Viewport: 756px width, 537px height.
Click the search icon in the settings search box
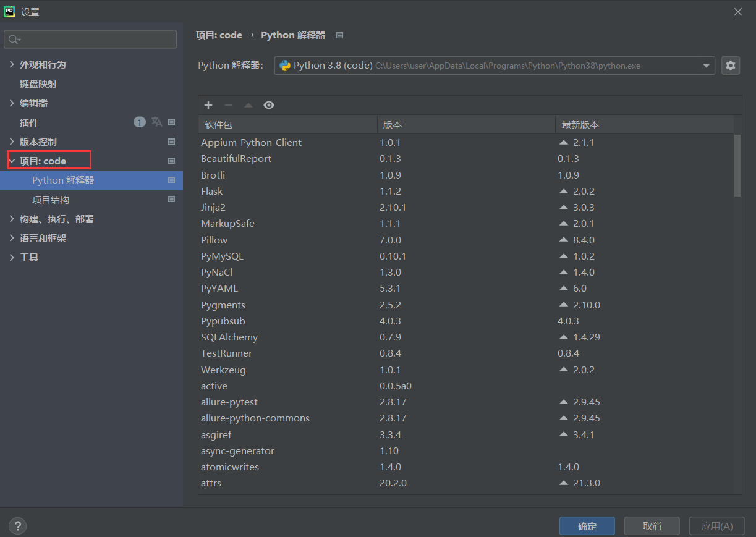tap(14, 40)
